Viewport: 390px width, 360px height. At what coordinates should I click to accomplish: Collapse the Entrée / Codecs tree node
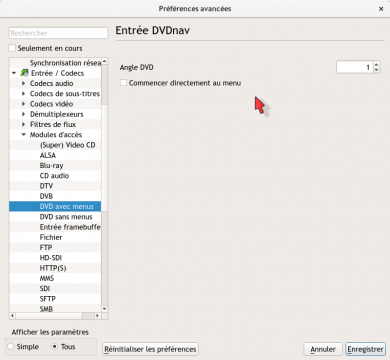click(14, 73)
